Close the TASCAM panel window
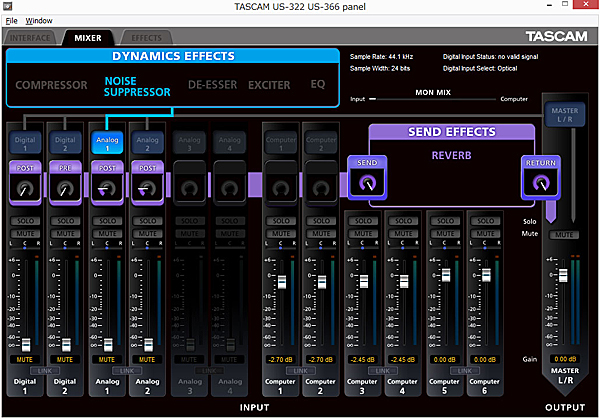This screenshot has height=419, width=600. (x=585, y=4)
